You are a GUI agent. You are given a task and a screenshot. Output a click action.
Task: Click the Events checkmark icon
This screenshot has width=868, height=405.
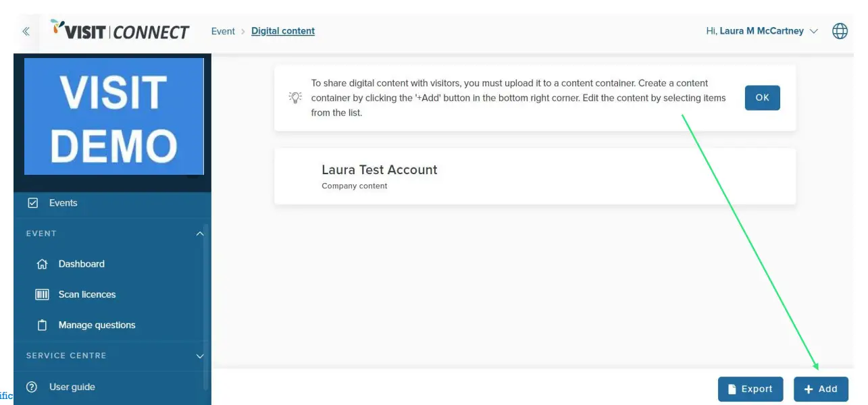click(32, 202)
